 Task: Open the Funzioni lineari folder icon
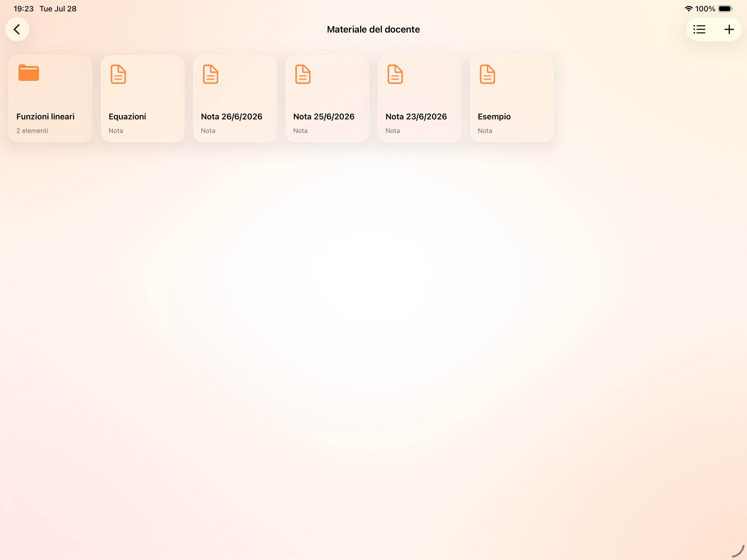coord(29,73)
